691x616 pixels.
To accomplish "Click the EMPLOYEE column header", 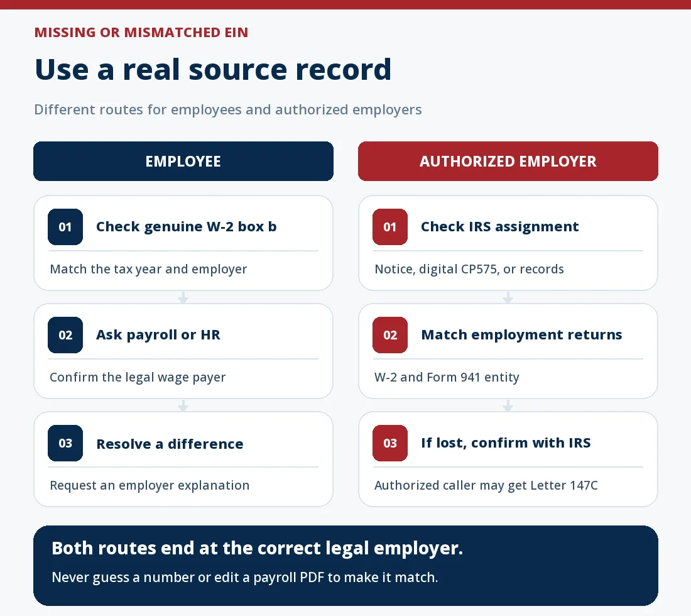I will (183, 161).
